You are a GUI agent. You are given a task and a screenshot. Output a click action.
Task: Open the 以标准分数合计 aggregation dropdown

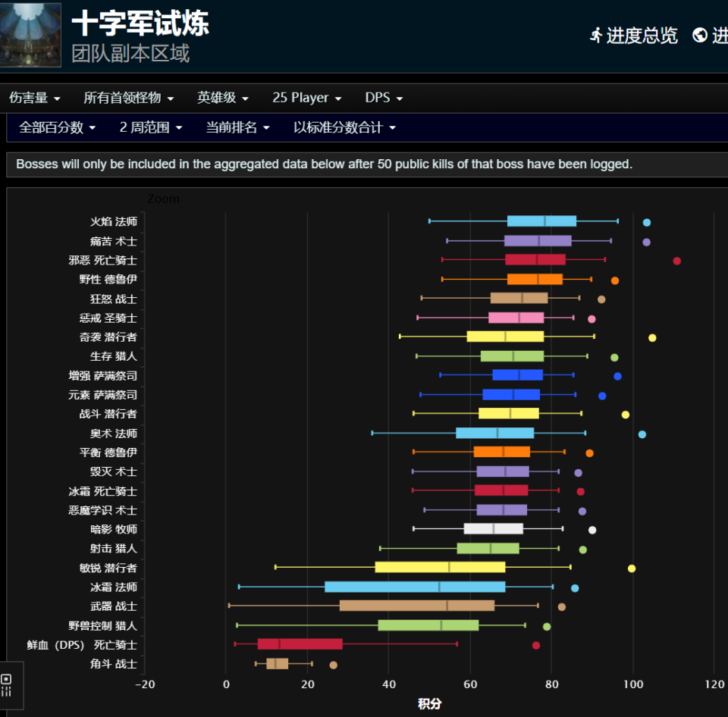click(344, 127)
